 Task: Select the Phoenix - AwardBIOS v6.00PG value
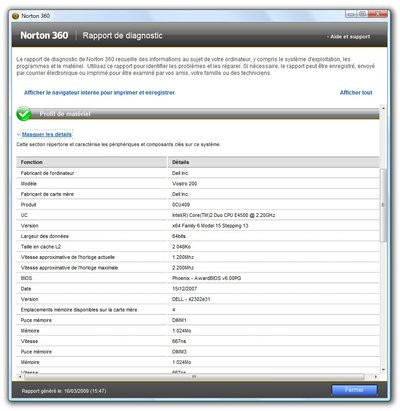click(x=206, y=278)
